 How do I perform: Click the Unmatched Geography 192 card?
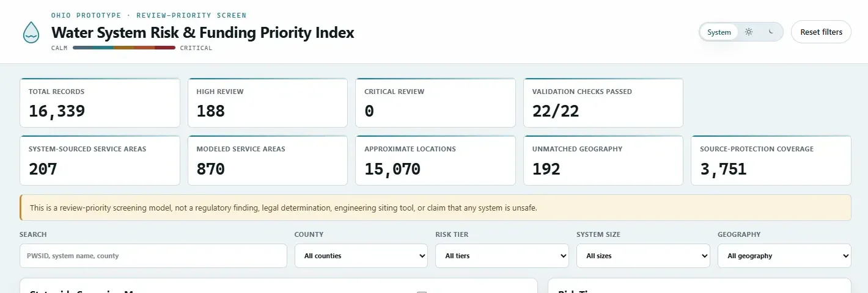click(603, 160)
